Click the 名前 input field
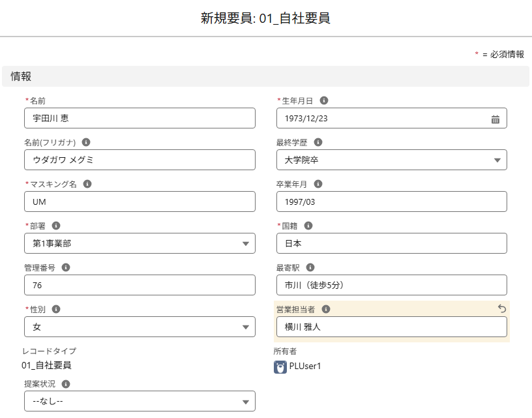This screenshot has height=418, width=532. (140, 118)
